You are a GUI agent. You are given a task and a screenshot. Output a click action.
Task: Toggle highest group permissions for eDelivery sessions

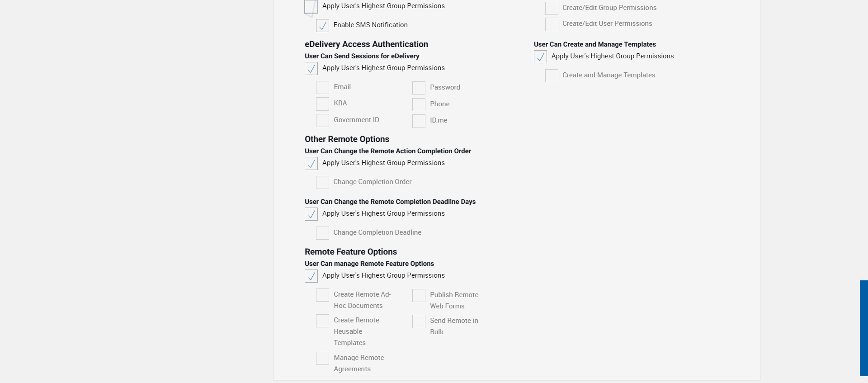coord(311,69)
